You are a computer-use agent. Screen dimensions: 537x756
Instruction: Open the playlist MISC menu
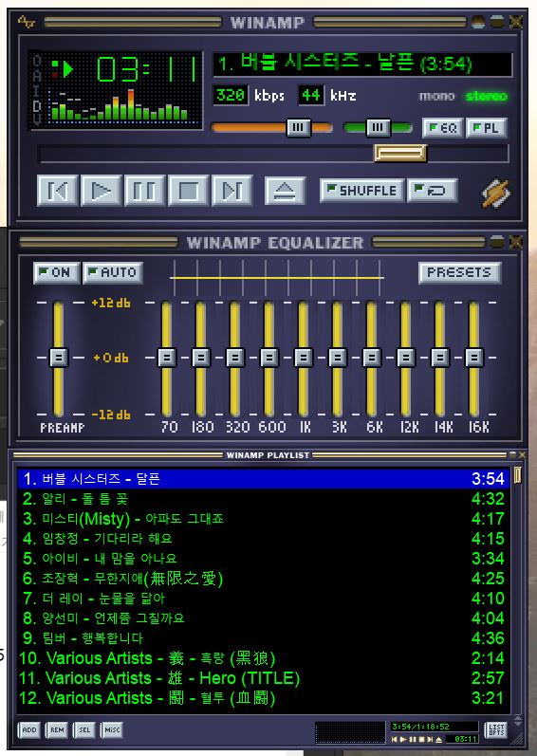pyautogui.click(x=112, y=730)
